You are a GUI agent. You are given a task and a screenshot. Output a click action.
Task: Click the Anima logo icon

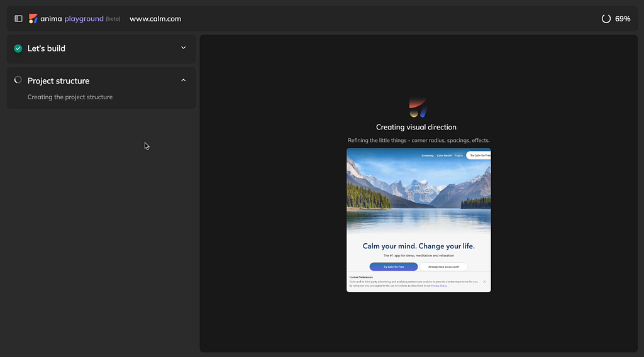pyautogui.click(x=33, y=18)
